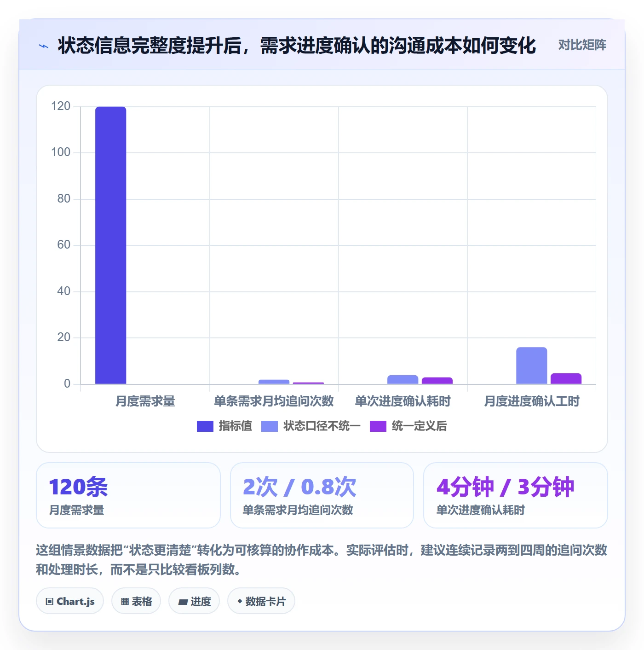644x650 pixels.
Task: Click the Chart.js tag
Action: [x=70, y=601]
